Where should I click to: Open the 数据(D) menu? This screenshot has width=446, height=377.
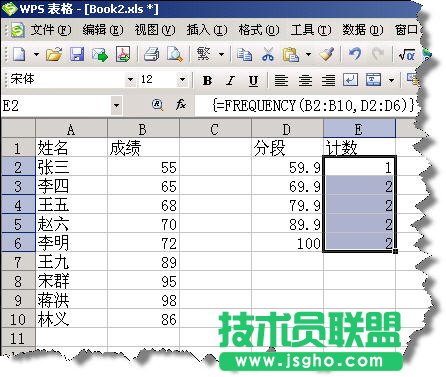[363, 30]
